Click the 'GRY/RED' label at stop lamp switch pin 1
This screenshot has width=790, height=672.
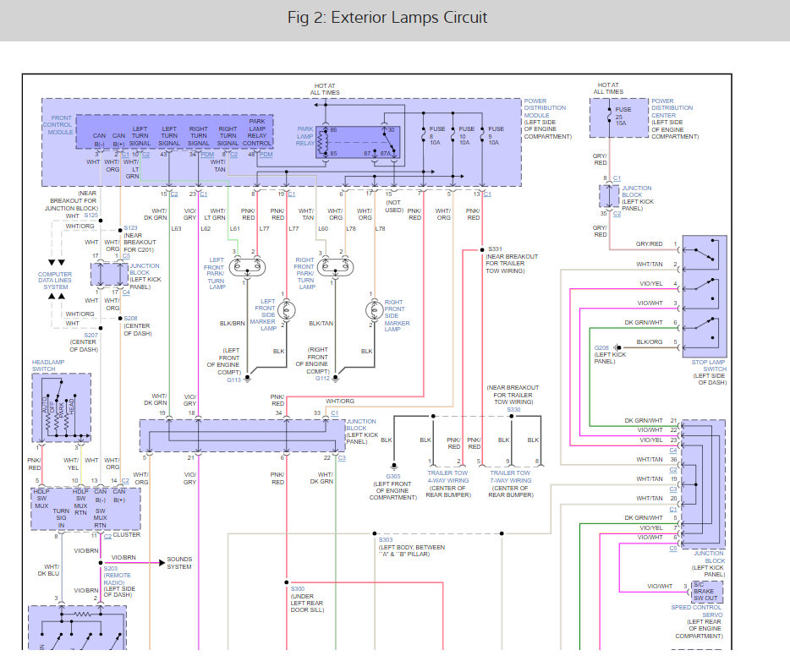(x=650, y=243)
